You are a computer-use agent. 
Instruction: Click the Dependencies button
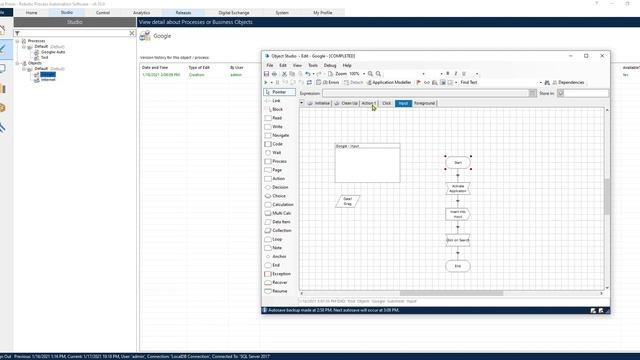coord(568,82)
